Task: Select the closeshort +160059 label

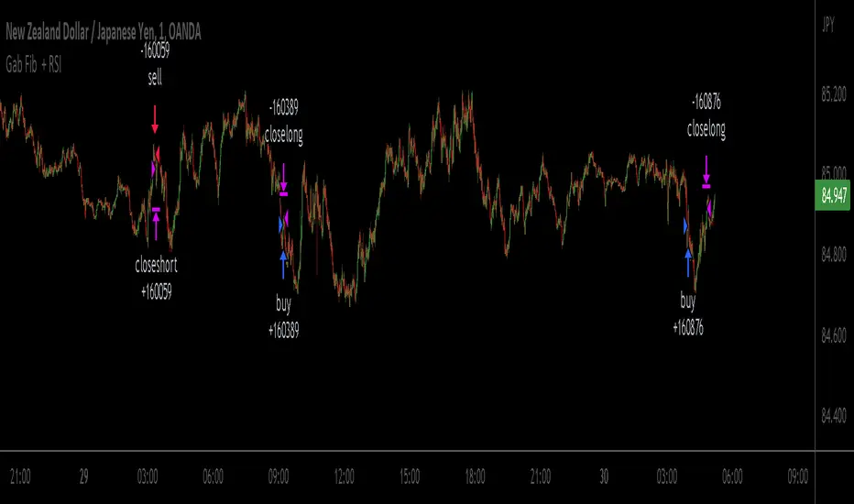Action: (157, 279)
